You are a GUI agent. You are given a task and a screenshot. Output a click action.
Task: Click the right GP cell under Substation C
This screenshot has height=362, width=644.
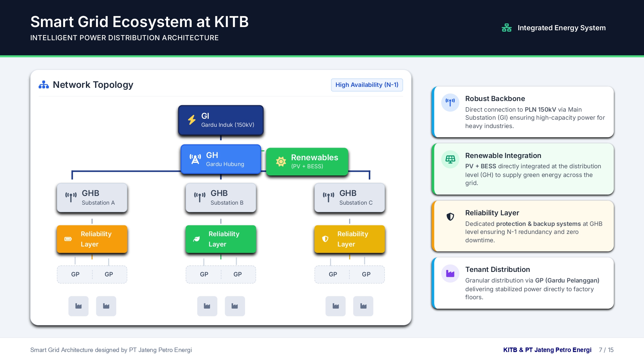tap(366, 274)
